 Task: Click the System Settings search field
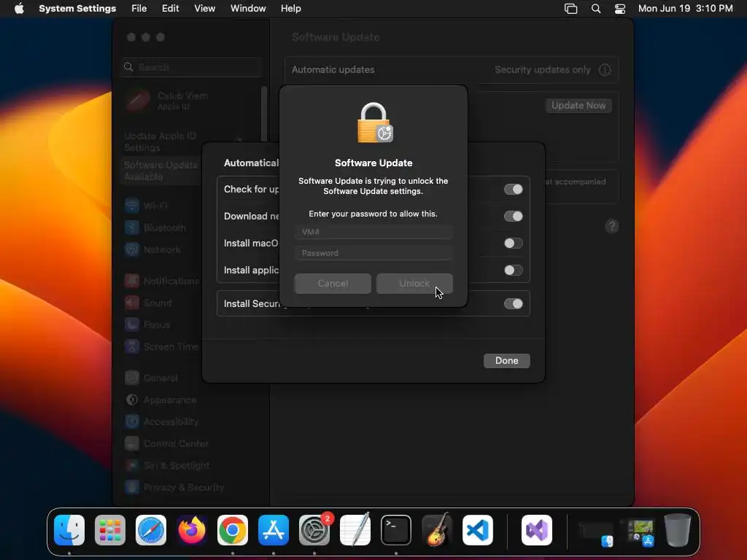pos(192,67)
